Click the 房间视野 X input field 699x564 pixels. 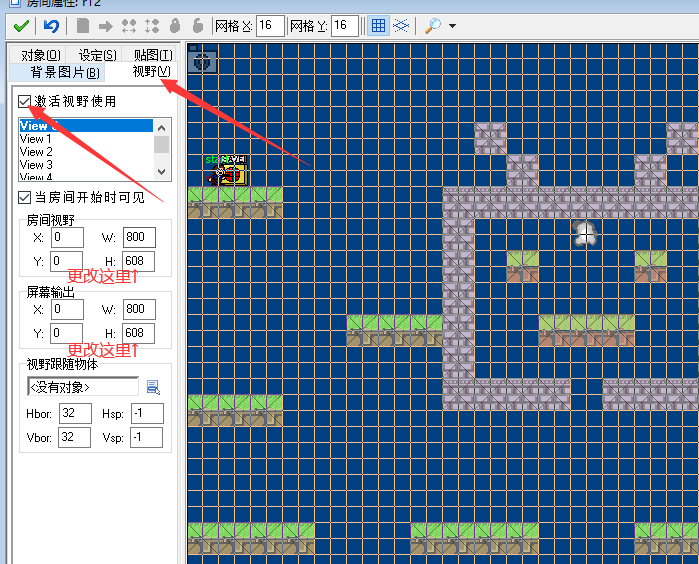click(67, 237)
